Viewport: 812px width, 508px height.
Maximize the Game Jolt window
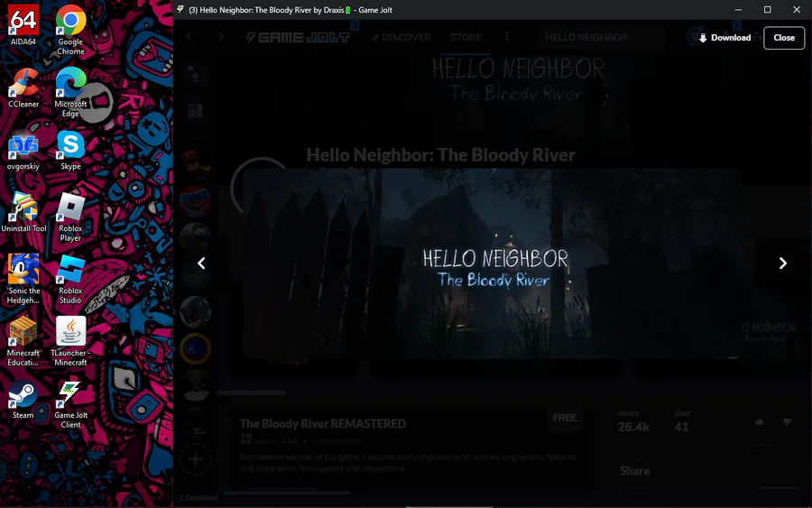tap(768, 10)
